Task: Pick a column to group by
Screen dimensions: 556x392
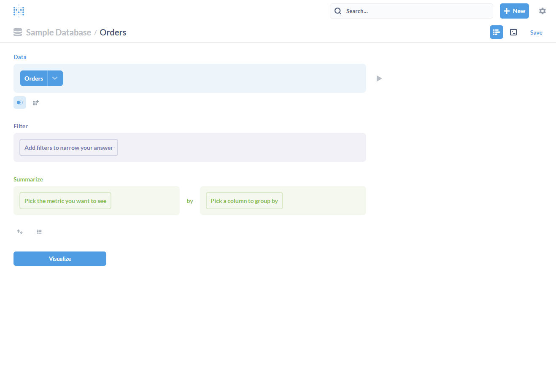Action: pos(244,201)
